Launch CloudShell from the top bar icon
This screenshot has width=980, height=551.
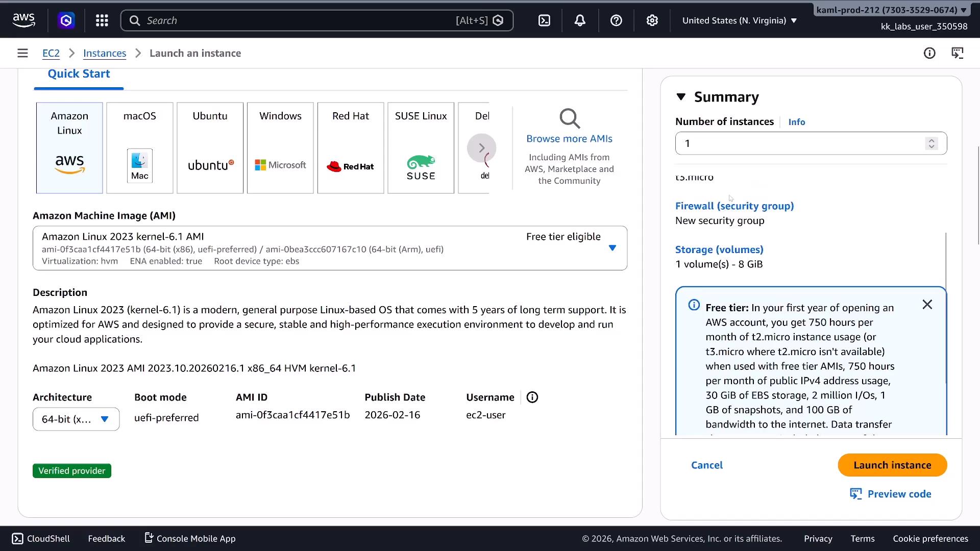544,20
